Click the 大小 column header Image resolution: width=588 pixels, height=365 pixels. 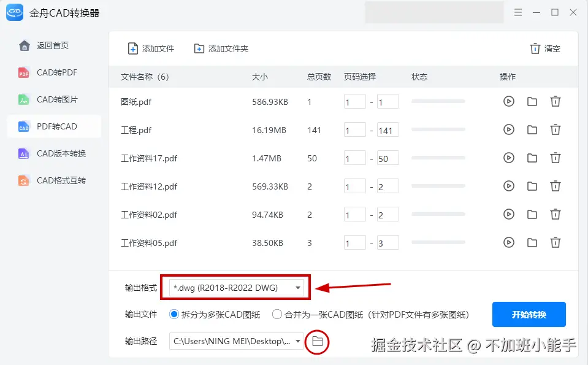[x=259, y=77]
